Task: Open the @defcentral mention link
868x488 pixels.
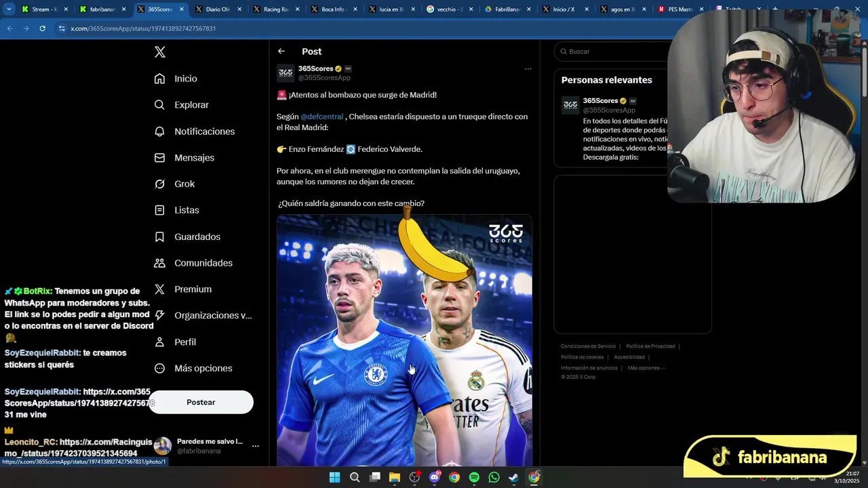Action: pos(322,117)
